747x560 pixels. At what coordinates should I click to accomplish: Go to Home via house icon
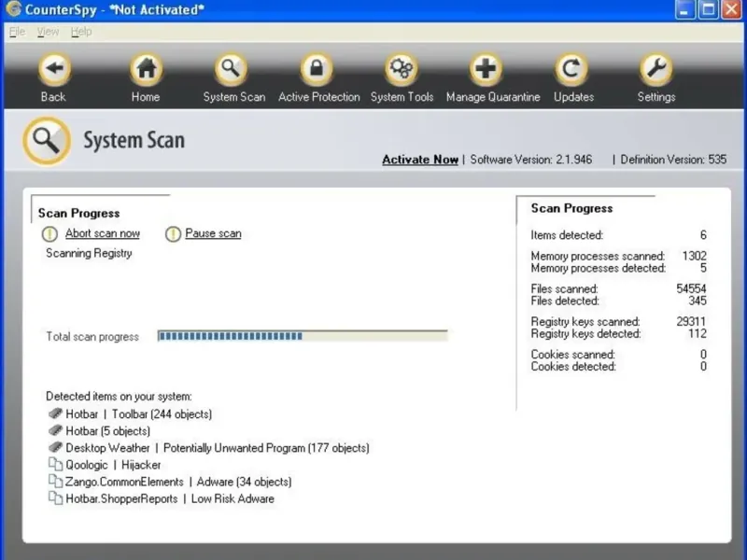(147, 69)
